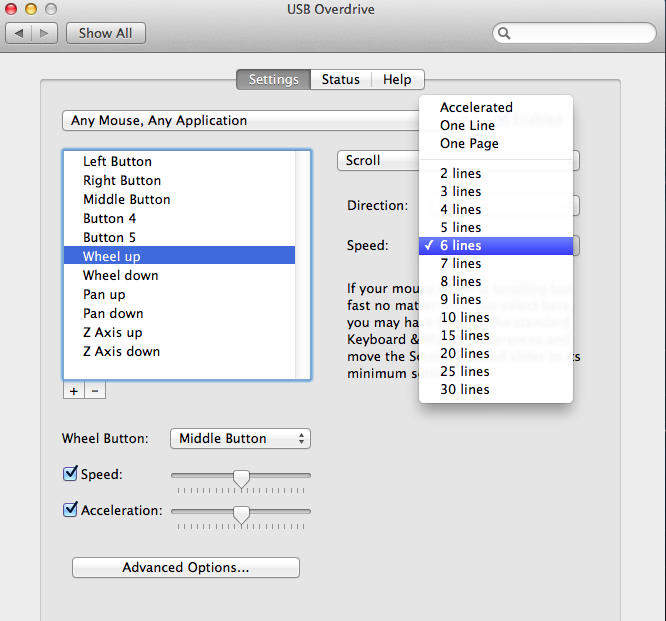Toggle the Speed checkbox

pos(70,473)
